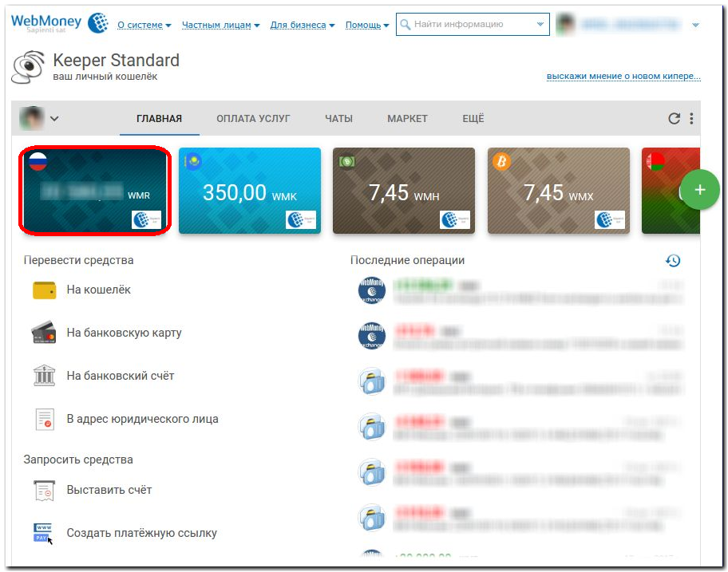Click the 'Перевести средства' heading

click(x=78, y=260)
